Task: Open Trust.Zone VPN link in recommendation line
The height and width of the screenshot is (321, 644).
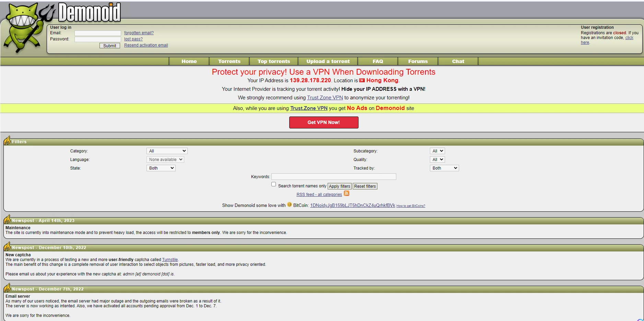Action: click(x=325, y=98)
